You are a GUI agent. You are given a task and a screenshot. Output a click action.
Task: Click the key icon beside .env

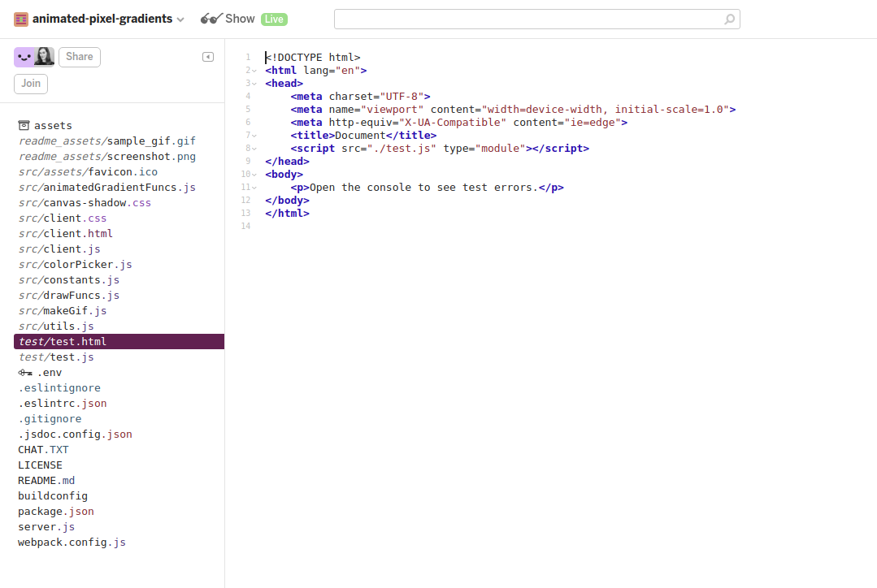point(25,373)
